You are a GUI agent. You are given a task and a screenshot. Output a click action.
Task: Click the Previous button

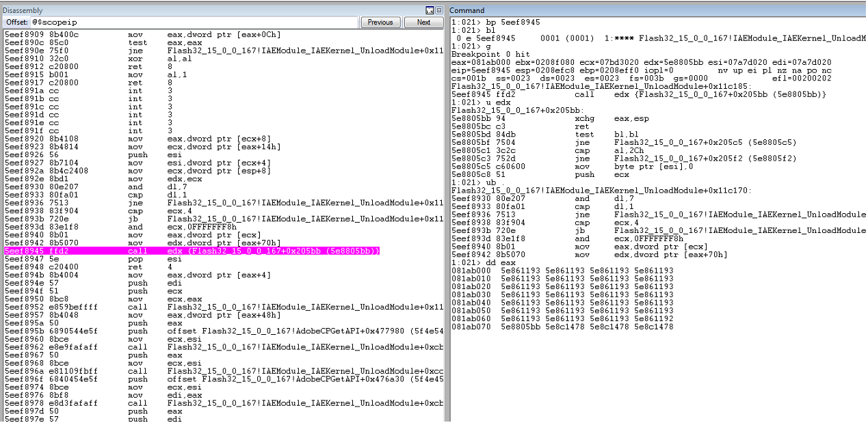[380, 22]
